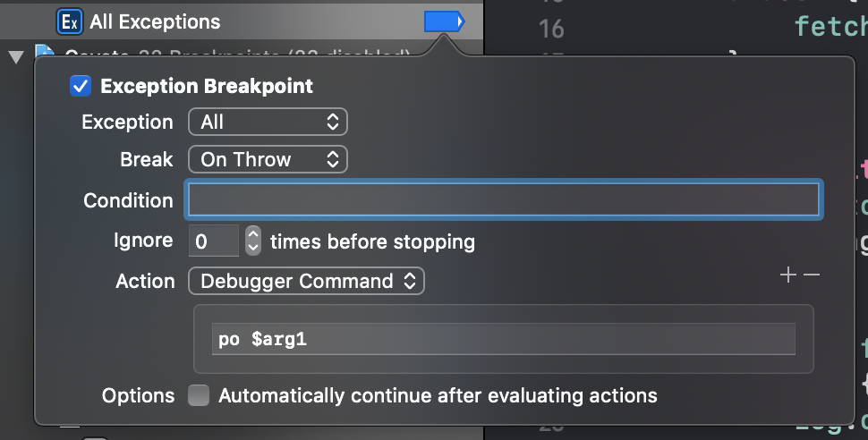Image resolution: width=868 pixels, height=440 pixels.
Task: Select the All Exceptions breakpoint row
Action: pos(242,21)
